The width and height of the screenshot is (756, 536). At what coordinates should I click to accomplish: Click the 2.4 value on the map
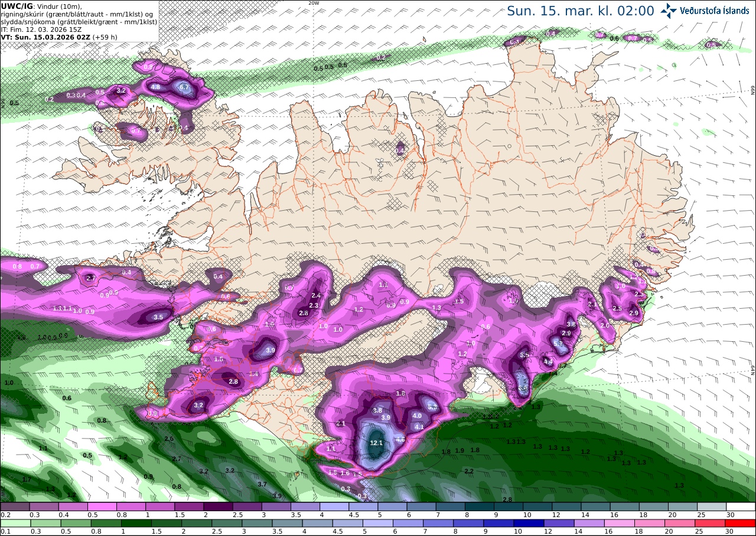coord(316,296)
